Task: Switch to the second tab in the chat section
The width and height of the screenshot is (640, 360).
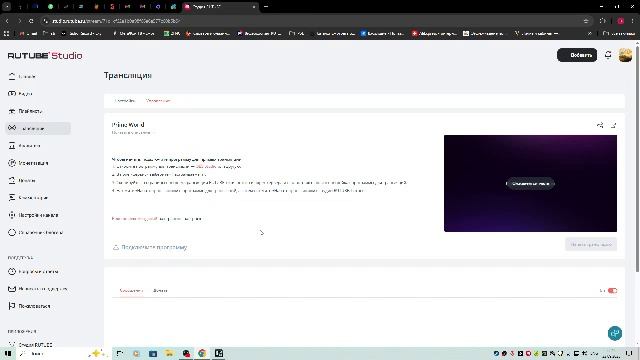Action: (160, 291)
